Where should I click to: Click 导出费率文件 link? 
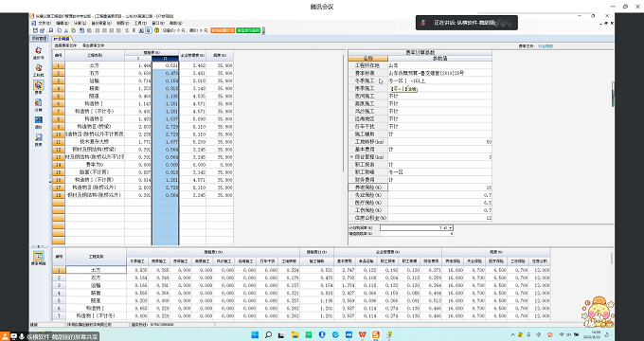(93, 45)
